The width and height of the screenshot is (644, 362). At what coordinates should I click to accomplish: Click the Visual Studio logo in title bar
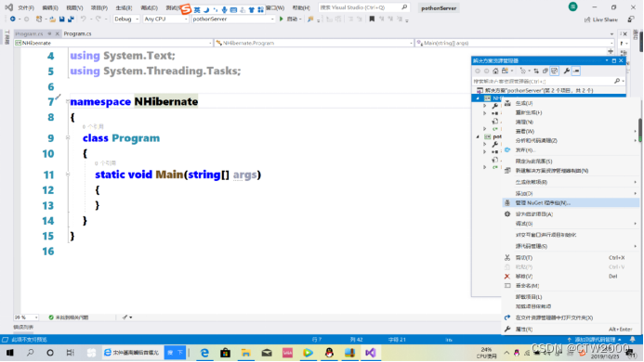point(8,7)
